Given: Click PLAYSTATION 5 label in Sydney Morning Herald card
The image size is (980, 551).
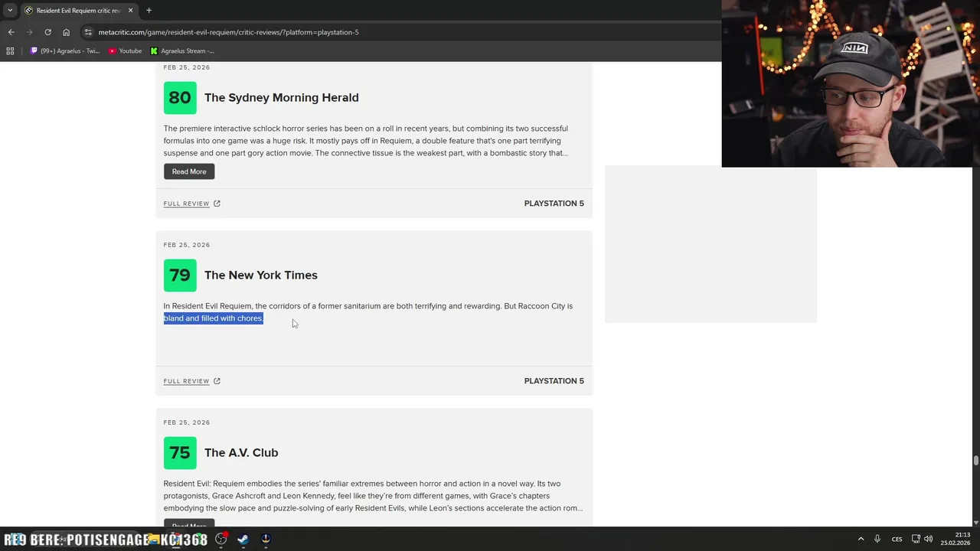Looking at the screenshot, I should pyautogui.click(x=554, y=204).
